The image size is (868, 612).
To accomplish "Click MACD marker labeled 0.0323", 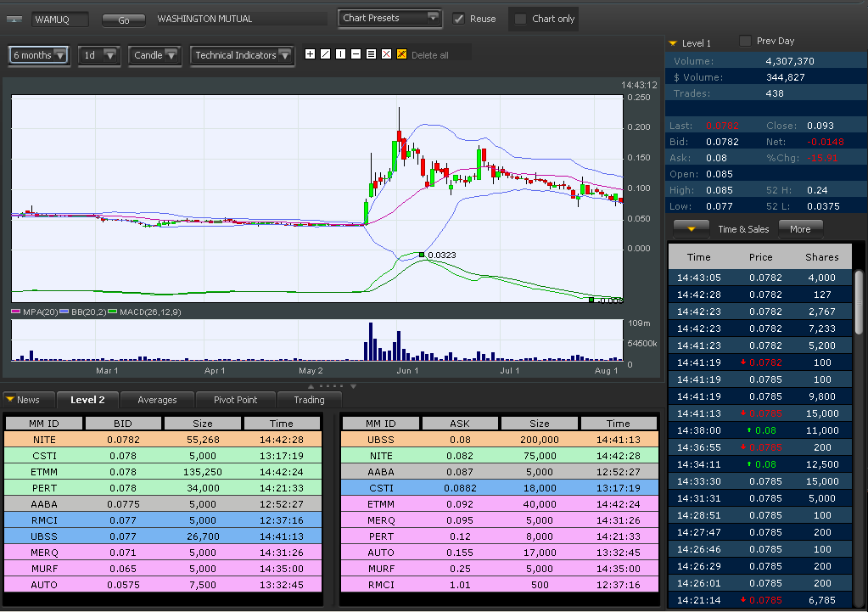I will click(422, 255).
